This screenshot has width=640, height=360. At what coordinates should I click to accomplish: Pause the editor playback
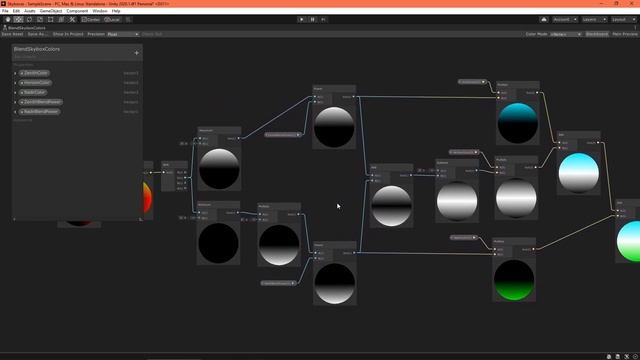[x=313, y=20]
